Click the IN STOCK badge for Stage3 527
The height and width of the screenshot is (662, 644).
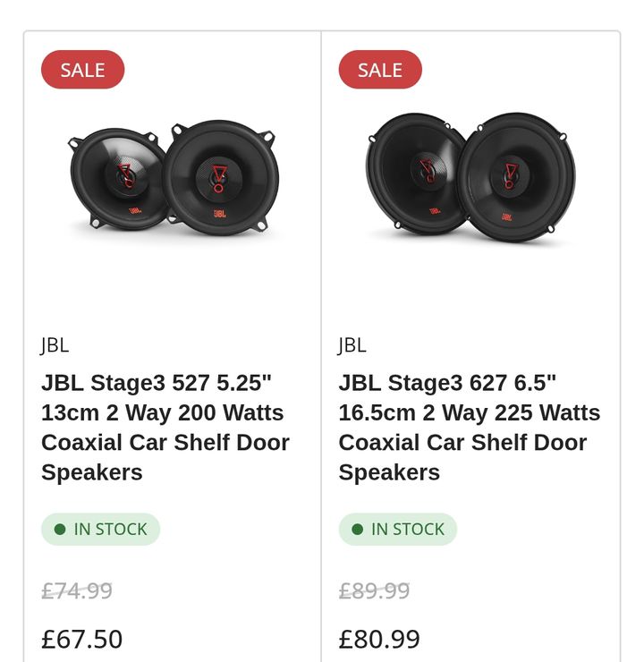click(x=100, y=530)
